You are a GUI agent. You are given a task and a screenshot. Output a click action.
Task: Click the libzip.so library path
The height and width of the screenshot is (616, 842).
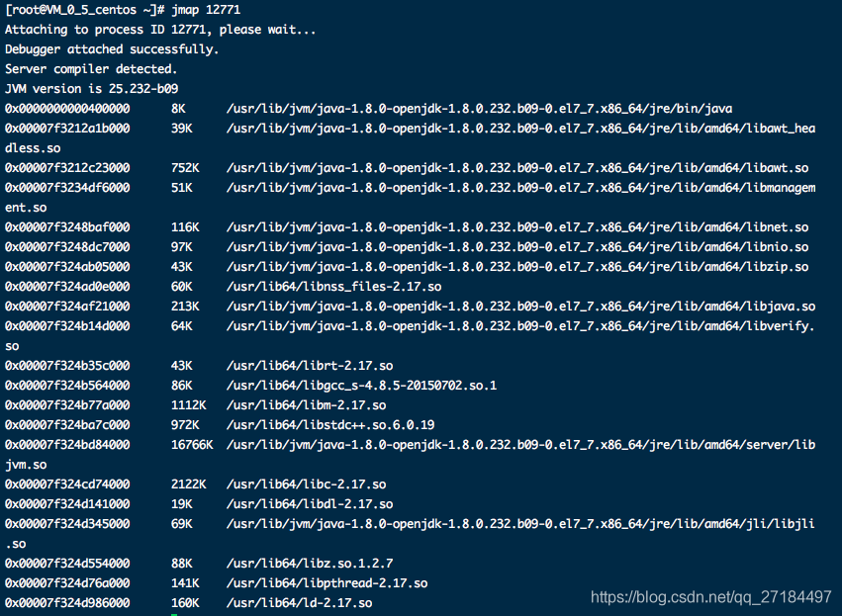pyautogui.click(x=517, y=267)
